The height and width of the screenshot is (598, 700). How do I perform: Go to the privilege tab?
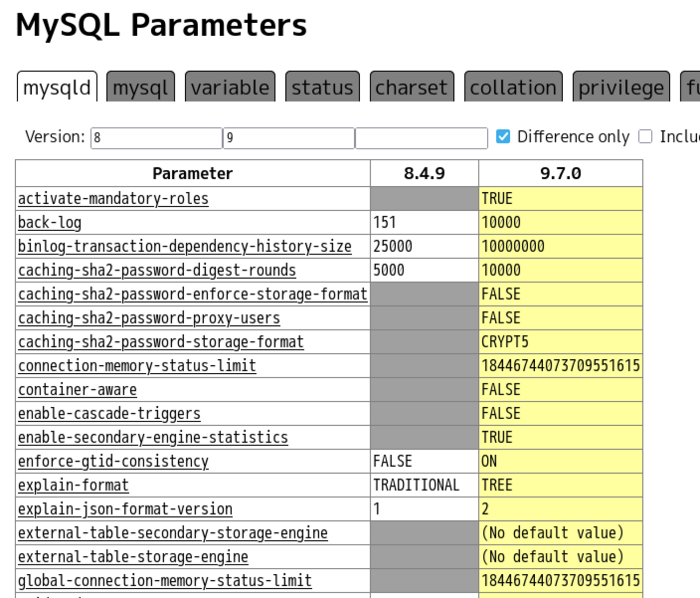tap(621, 87)
